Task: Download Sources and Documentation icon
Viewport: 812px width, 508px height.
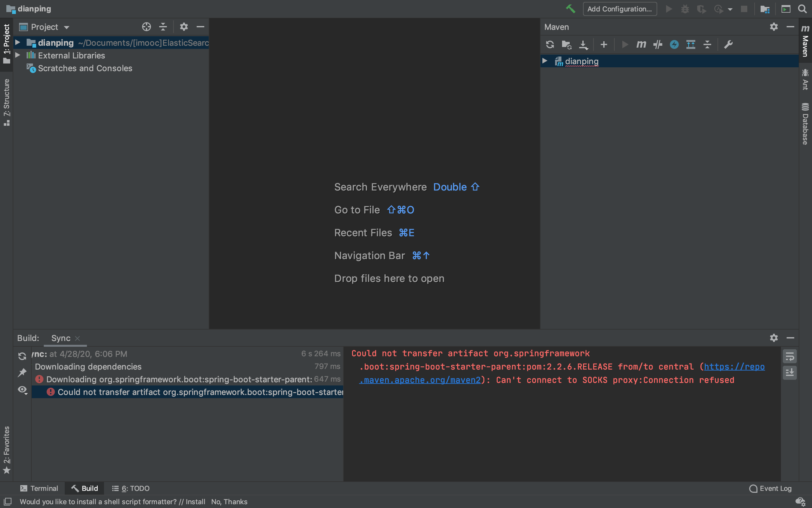Action: point(584,44)
